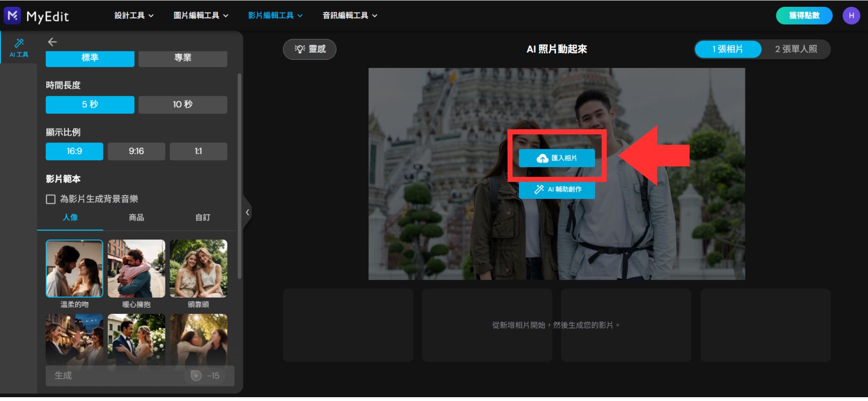Click the 獲得點數 button
This screenshot has width=868, height=401.
coord(804,15)
